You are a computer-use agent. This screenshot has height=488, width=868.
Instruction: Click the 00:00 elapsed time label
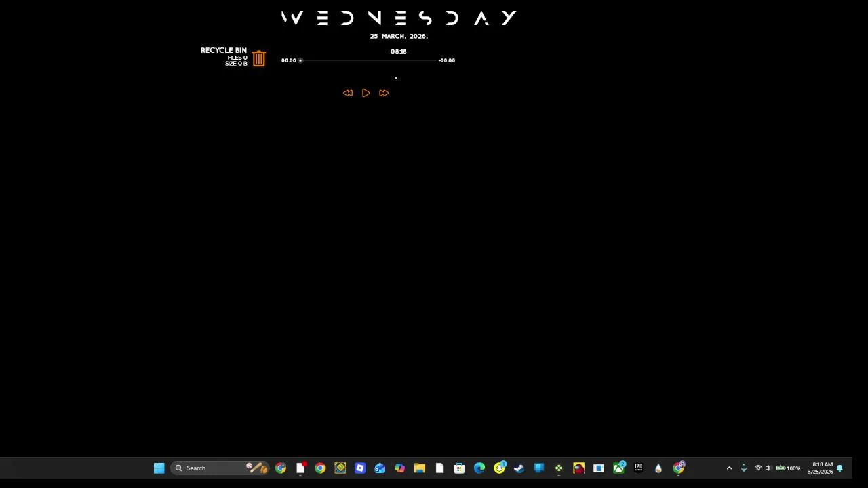coord(289,60)
